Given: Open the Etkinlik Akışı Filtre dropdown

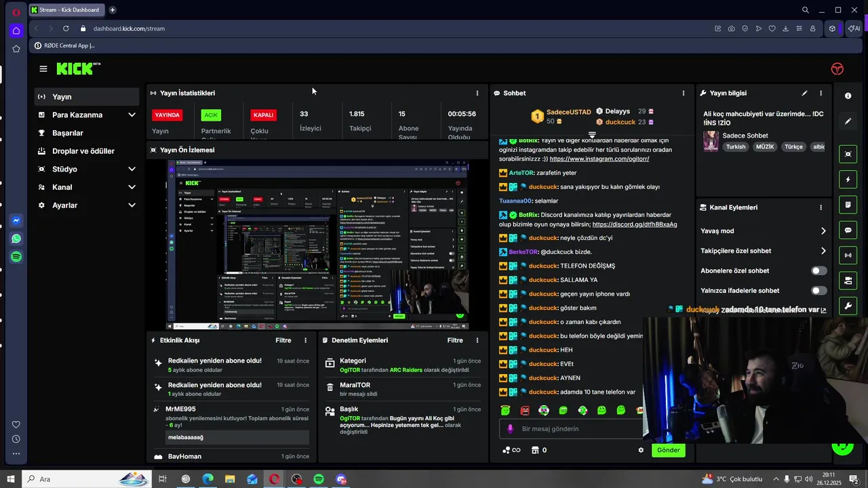Looking at the screenshot, I should point(283,340).
